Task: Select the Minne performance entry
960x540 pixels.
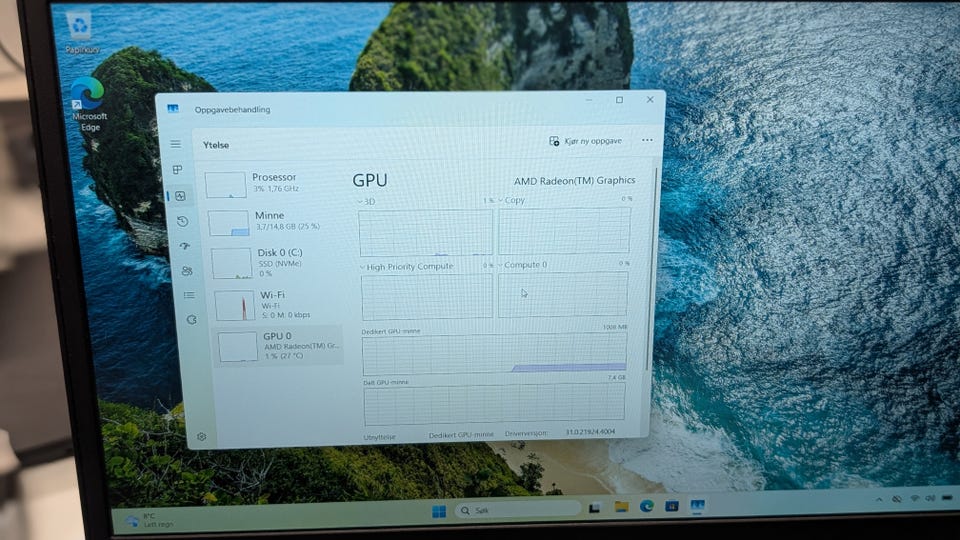Action: (x=274, y=222)
